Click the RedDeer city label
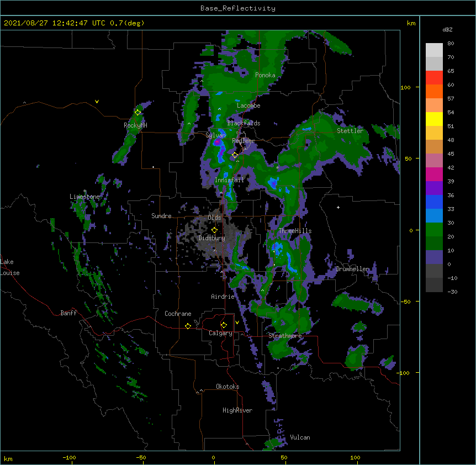The height and width of the screenshot is (465, 476). [244, 141]
